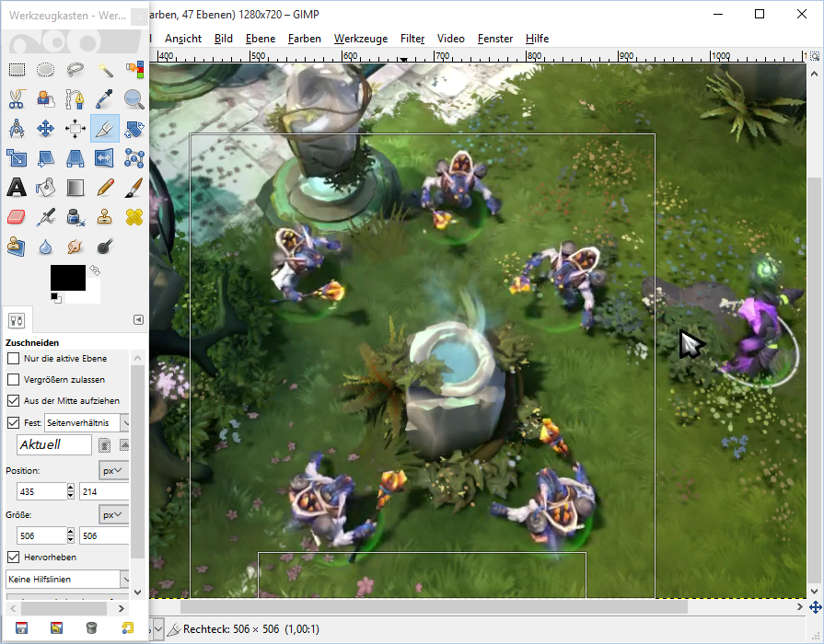The image size is (824, 644).
Task: Select the Clone stamp tool
Action: pyautogui.click(x=105, y=216)
